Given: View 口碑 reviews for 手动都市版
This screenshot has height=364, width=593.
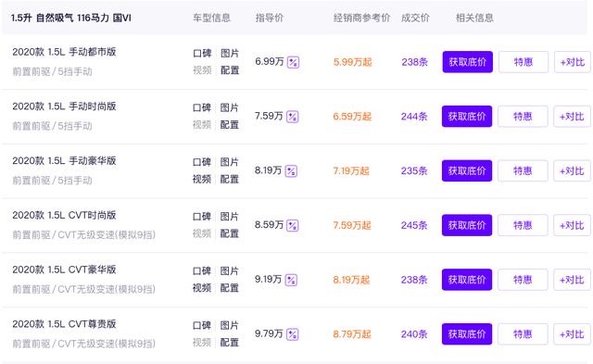Looking at the screenshot, I should coord(202,54).
